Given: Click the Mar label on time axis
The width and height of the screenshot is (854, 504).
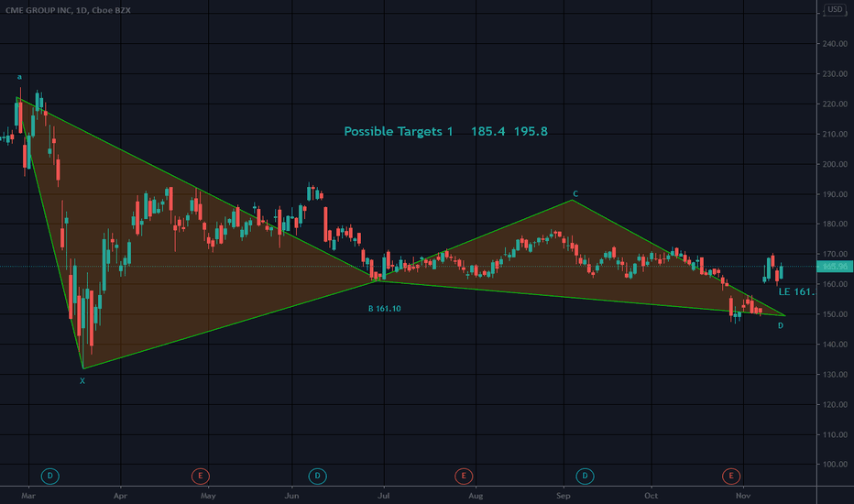Looking at the screenshot, I should tap(28, 496).
